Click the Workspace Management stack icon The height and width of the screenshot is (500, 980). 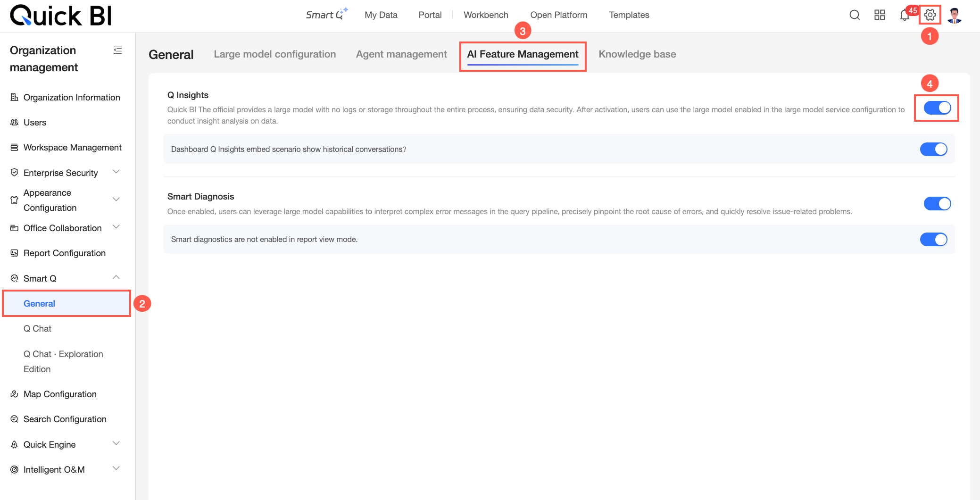15,147
